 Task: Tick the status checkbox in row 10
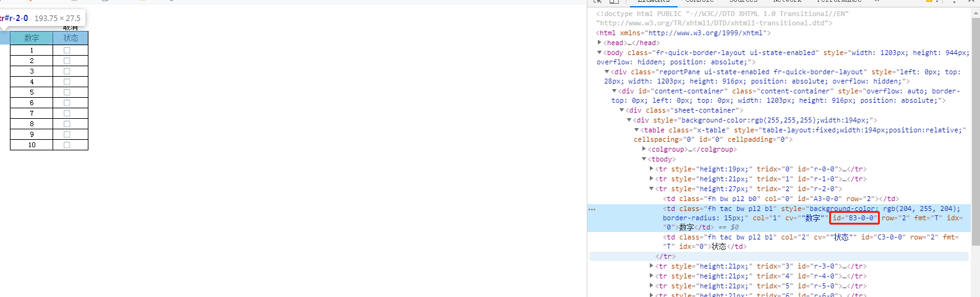click(67, 145)
